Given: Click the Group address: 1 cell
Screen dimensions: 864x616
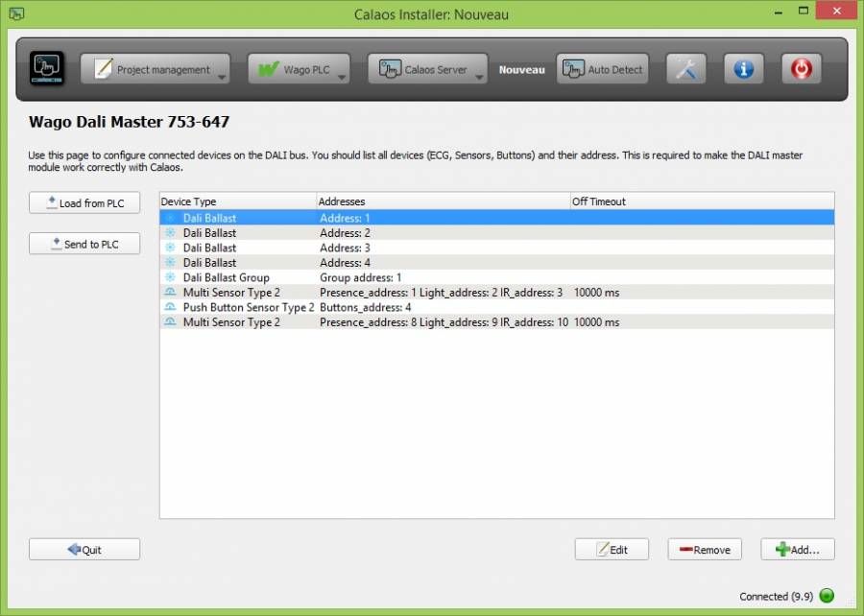Looking at the screenshot, I should [x=360, y=277].
